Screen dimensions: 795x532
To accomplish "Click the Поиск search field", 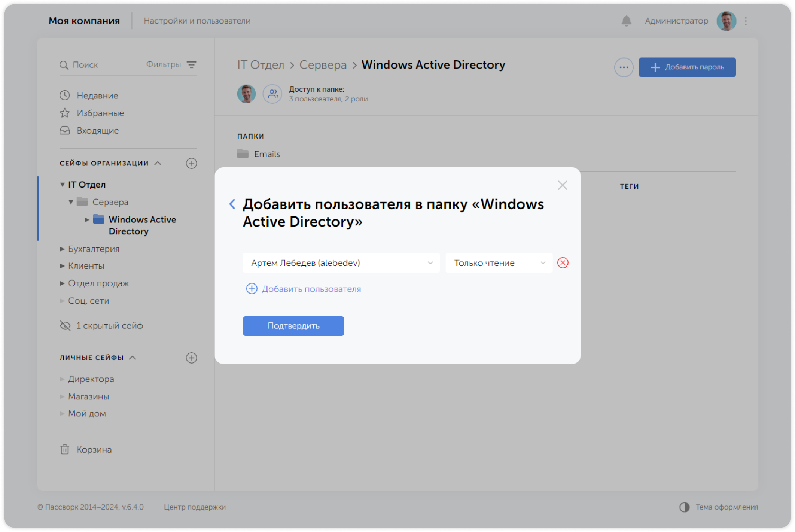I will (x=97, y=65).
